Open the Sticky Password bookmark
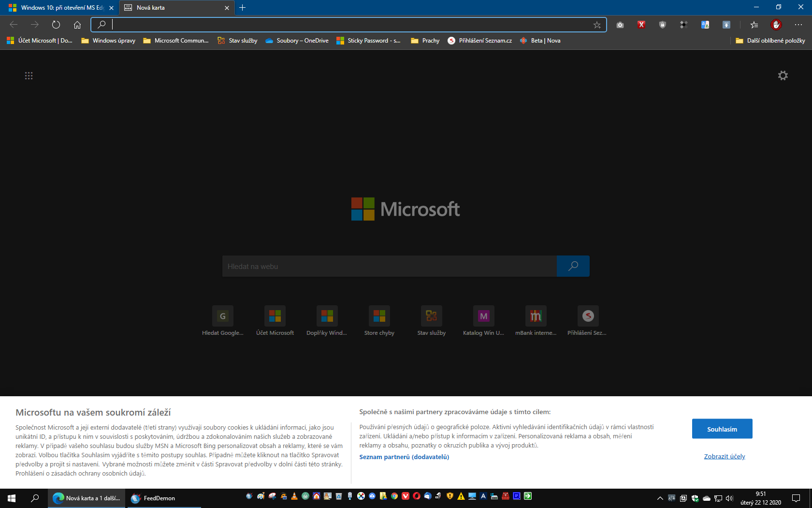812x508 pixels. tap(369, 41)
